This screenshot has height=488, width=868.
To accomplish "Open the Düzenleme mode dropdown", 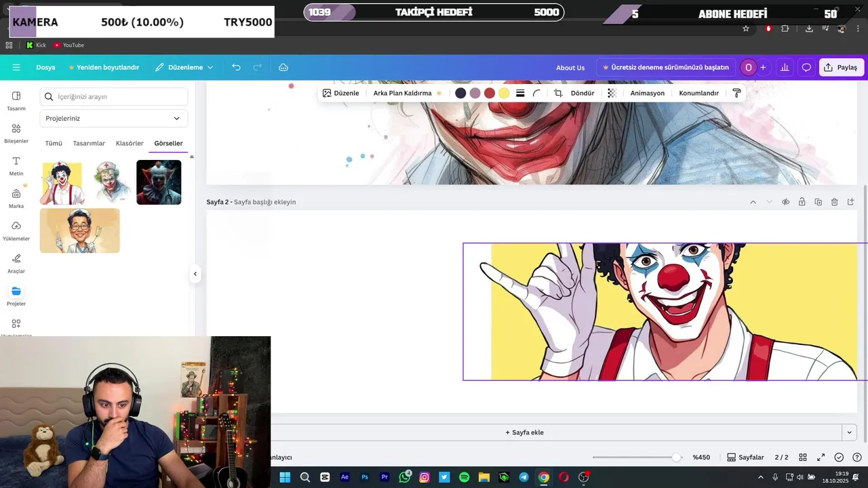I will coord(184,67).
